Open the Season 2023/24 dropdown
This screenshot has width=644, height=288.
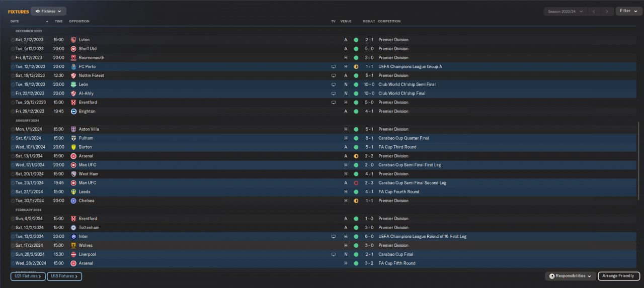(x=566, y=11)
